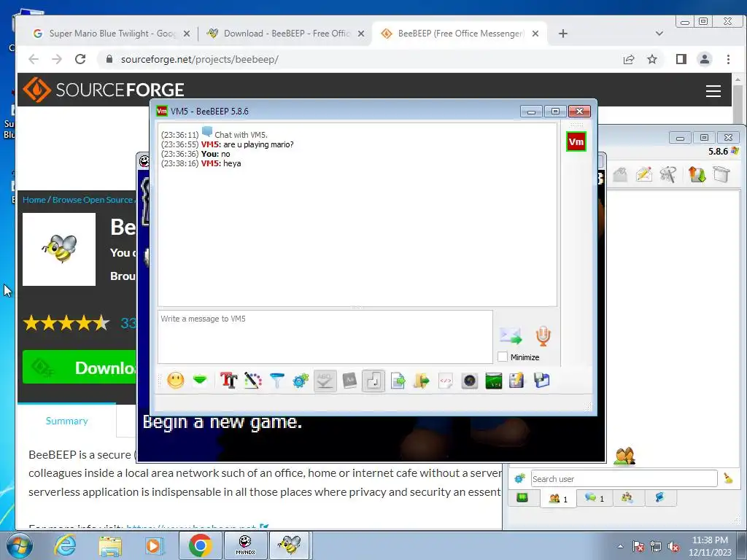This screenshot has width=747, height=560.
Task: Switch to the green board tab in BeeBEEP
Action: (522, 498)
